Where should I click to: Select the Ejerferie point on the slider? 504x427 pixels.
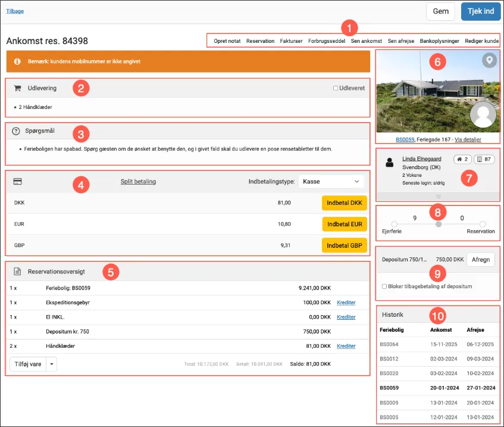click(394, 225)
